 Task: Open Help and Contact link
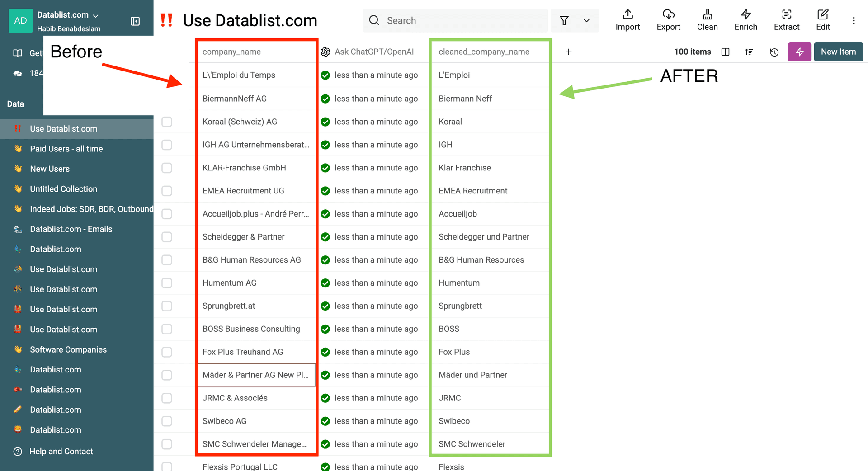[61, 451]
